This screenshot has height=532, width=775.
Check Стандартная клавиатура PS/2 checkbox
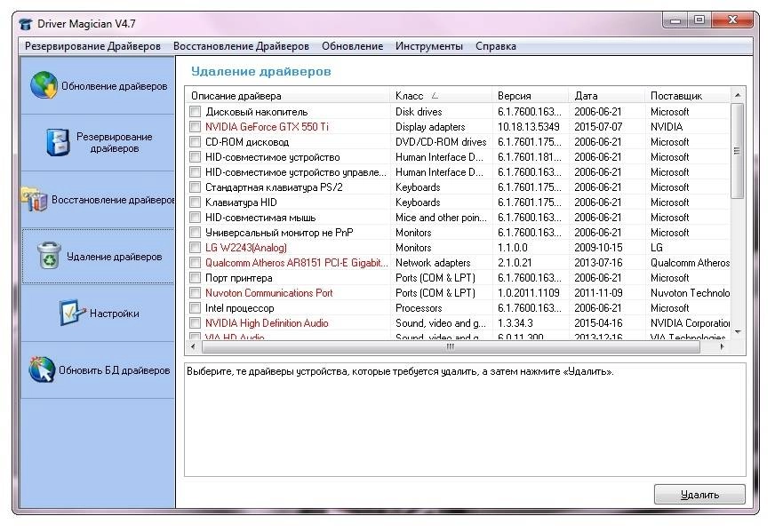click(x=196, y=187)
